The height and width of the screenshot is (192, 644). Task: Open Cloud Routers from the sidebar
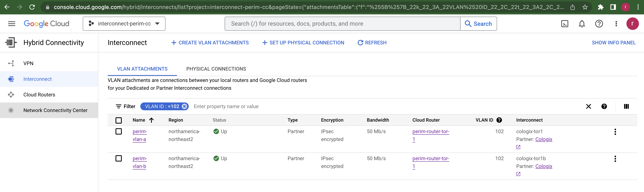coord(39,94)
